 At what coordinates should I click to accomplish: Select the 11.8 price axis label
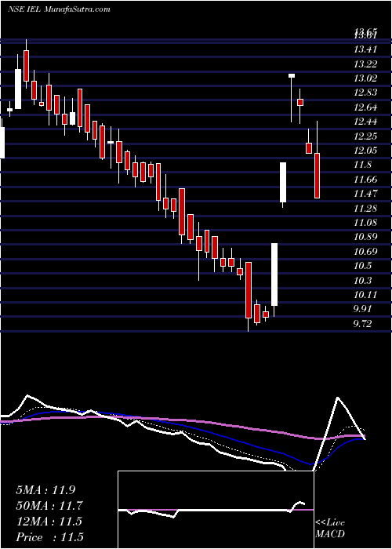point(362,165)
